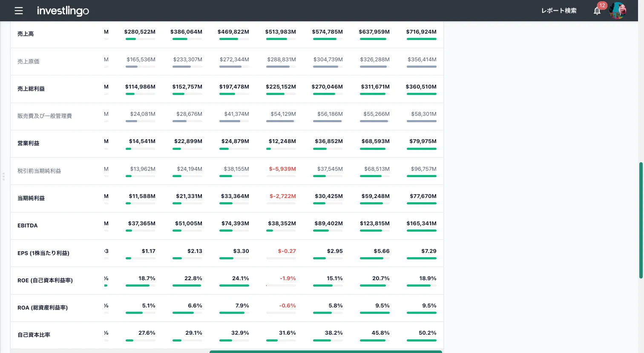Click the left panel drag handle
Viewport: 644px width, 353px height.
pyautogui.click(x=3, y=176)
